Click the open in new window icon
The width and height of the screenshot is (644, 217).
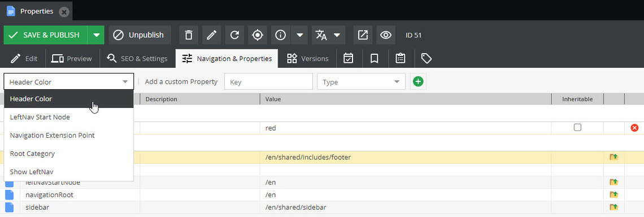[x=363, y=35]
